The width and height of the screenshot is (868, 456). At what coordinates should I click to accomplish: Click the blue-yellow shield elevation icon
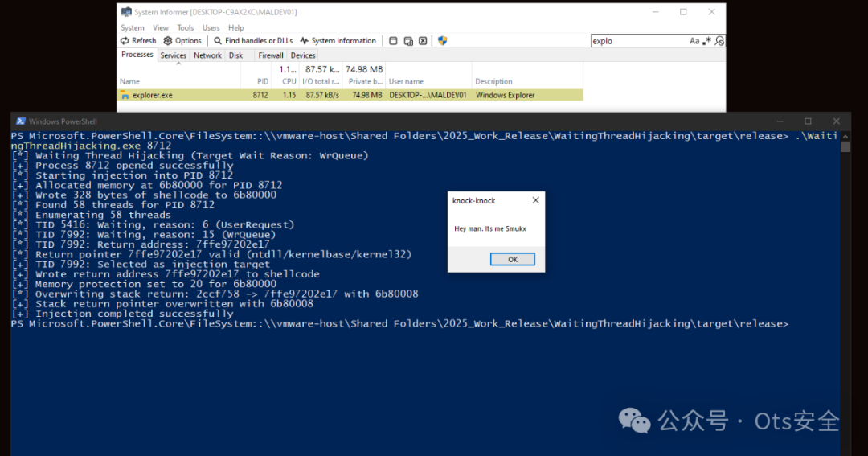tap(442, 41)
